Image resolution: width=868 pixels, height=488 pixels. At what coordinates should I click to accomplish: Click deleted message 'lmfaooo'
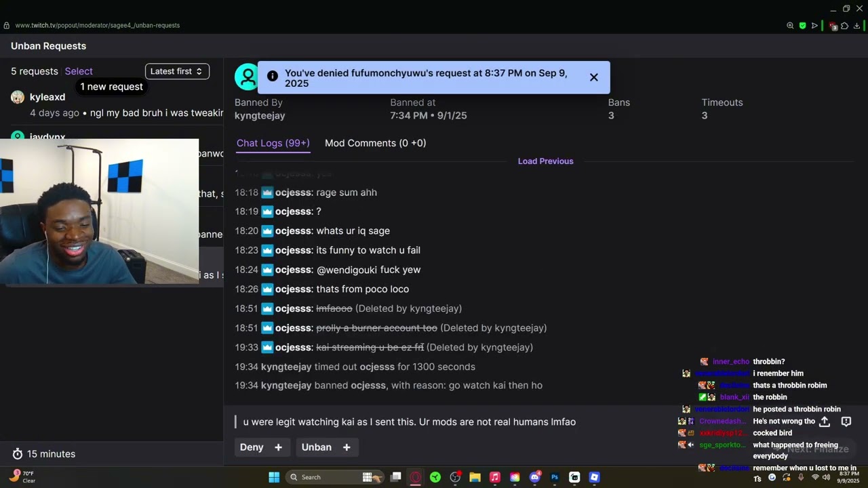(x=334, y=308)
